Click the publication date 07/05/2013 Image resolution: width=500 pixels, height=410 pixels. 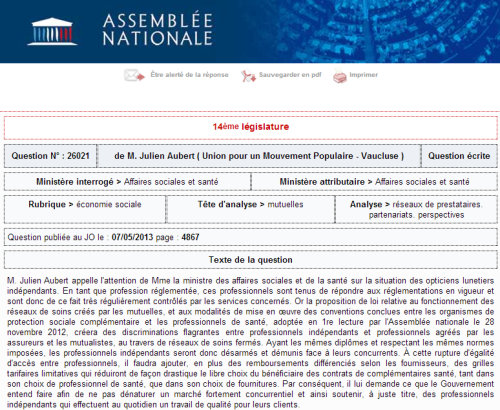tap(132, 237)
